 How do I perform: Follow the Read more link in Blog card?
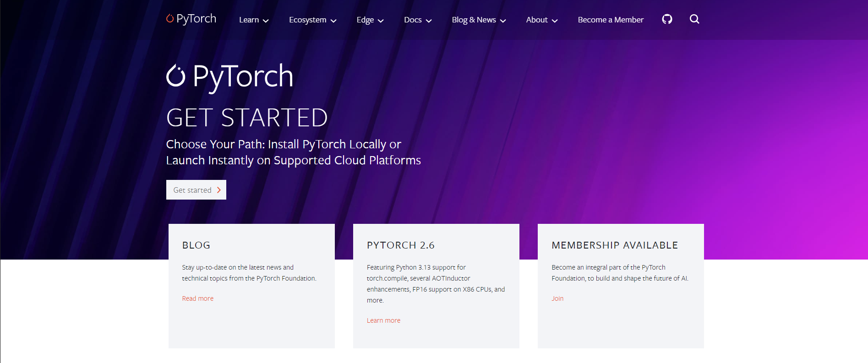pyautogui.click(x=197, y=298)
